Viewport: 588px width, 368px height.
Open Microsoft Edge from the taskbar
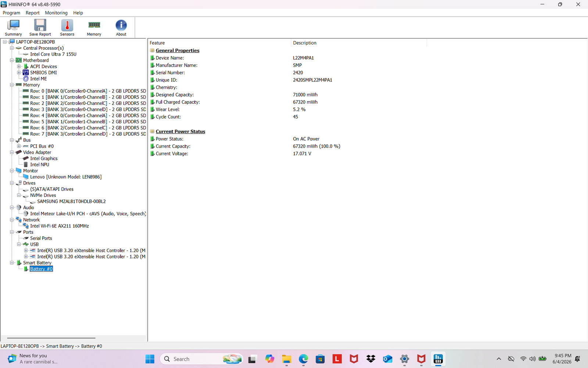click(x=303, y=359)
